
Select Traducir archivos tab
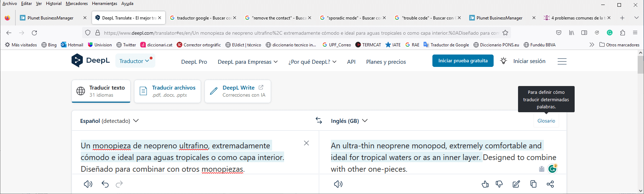[x=167, y=91]
